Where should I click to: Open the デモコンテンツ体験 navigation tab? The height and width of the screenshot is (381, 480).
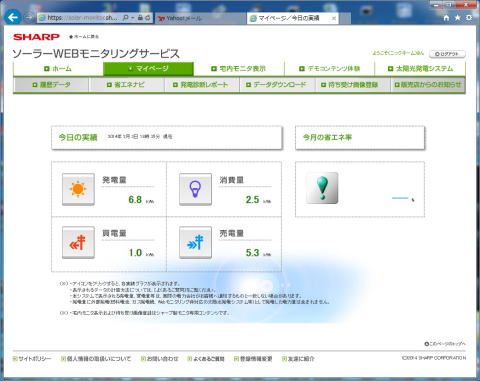(329, 69)
